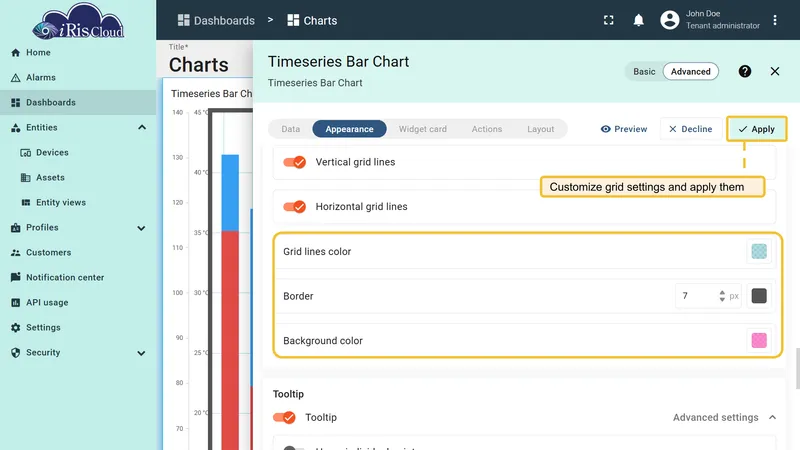Disable Horizontal grid lines toggle
The width and height of the screenshot is (800, 450).
coord(294,207)
